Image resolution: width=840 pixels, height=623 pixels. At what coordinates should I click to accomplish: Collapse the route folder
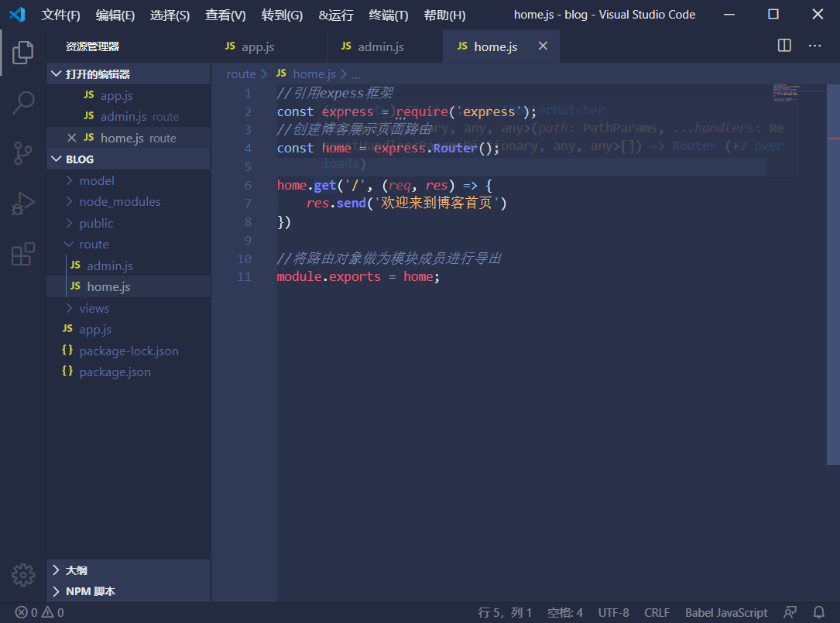[x=93, y=244]
